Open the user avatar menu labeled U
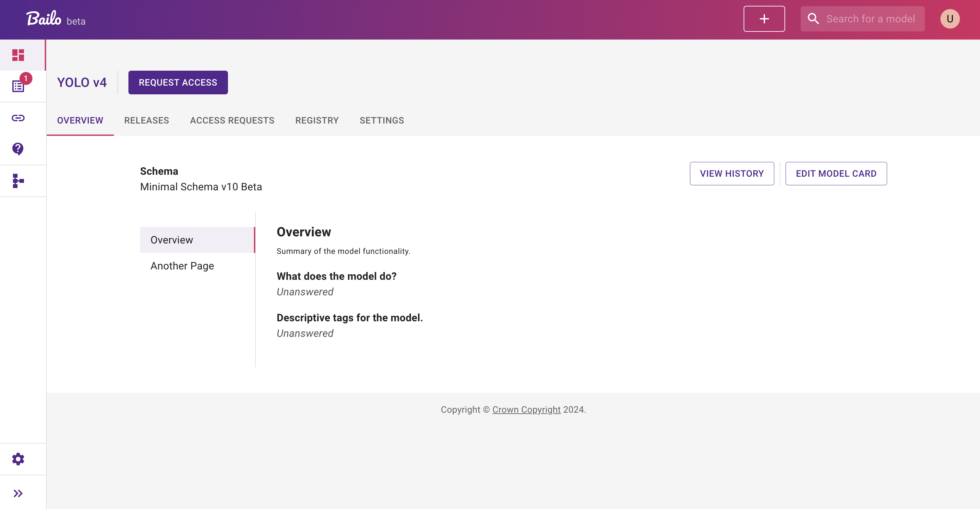 (950, 18)
